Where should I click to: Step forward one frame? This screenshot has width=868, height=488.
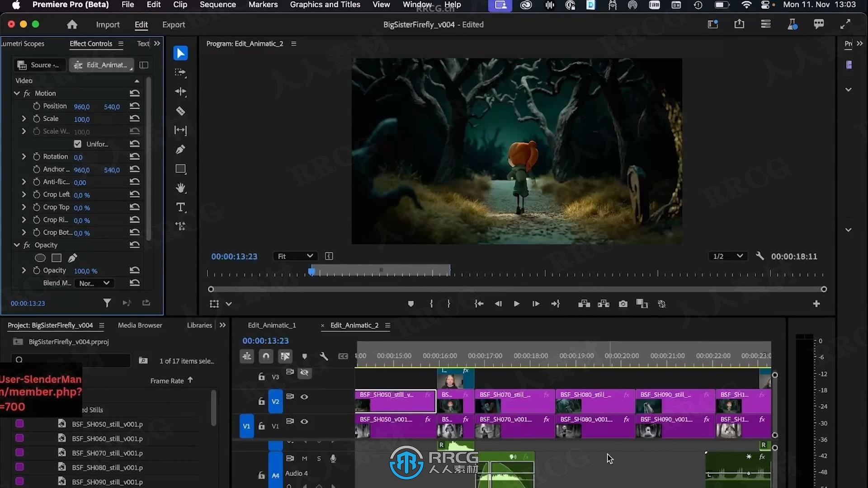coord(536,304)
